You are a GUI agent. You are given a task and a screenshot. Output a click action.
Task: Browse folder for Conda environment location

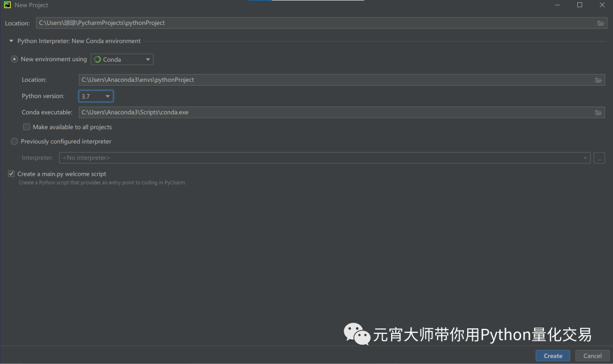(598, 80)
